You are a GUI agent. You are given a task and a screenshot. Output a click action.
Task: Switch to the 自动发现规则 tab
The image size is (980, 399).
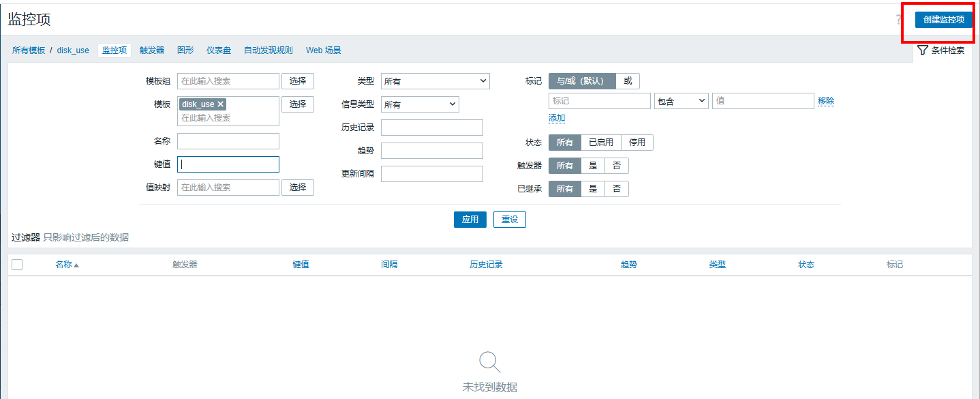(269, 50)
